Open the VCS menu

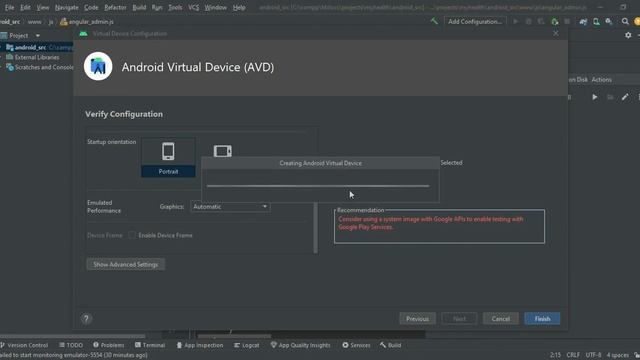click(x=193, y=7)
